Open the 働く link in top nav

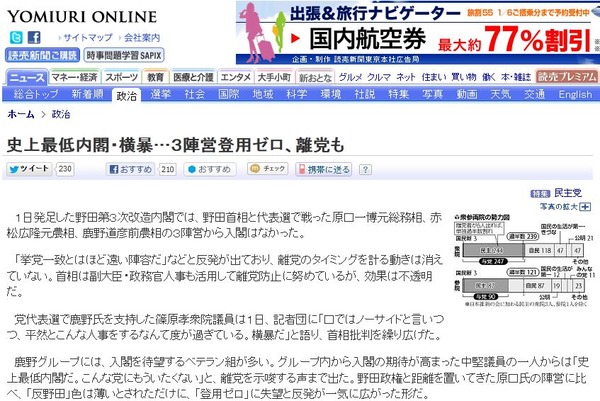(489, 77)
